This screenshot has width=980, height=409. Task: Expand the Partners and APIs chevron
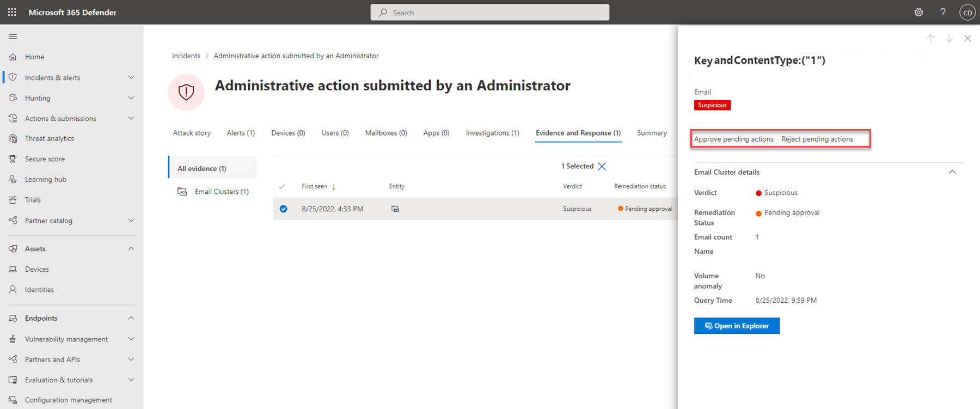point(131,359)
